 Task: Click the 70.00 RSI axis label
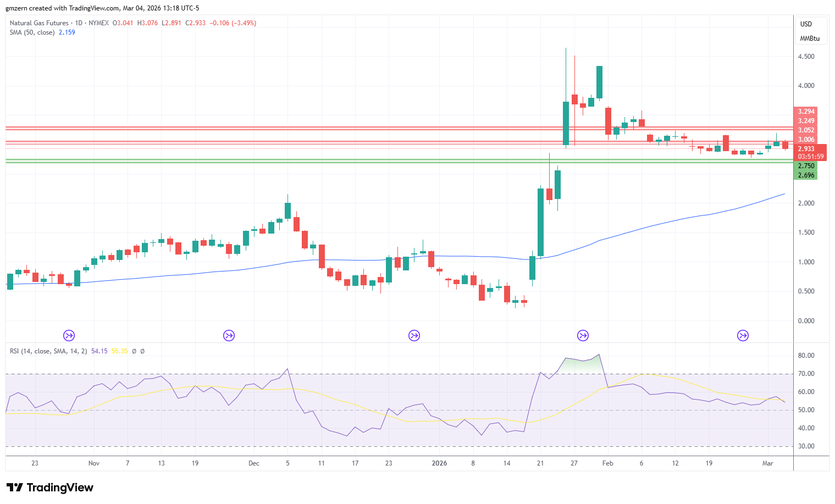(x=806, y=374)
